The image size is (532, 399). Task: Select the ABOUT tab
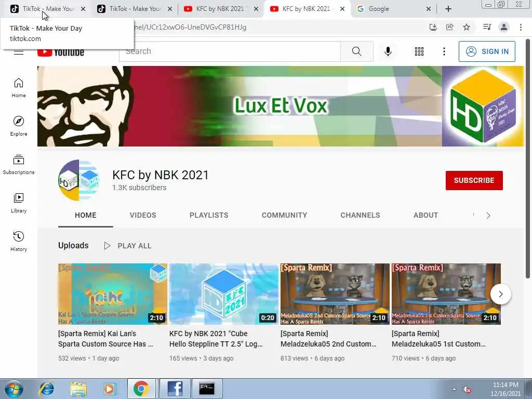tap(426, 215)
